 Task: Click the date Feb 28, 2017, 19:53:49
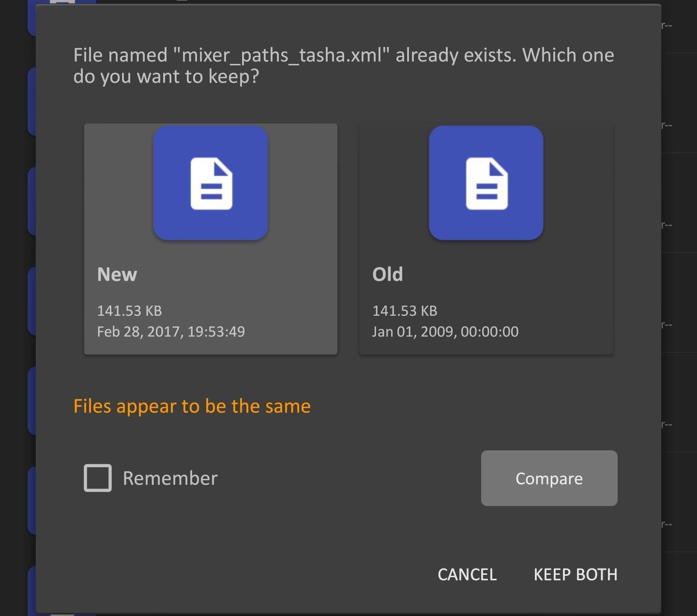click(171, 332)
